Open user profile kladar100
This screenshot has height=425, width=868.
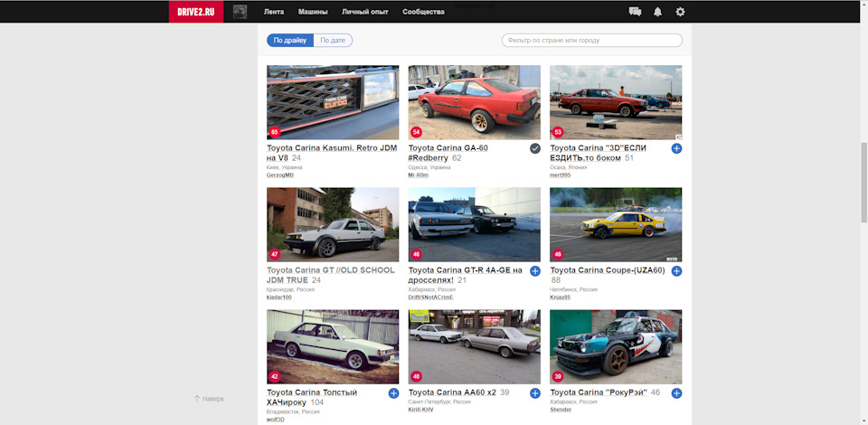click(279, 297)
